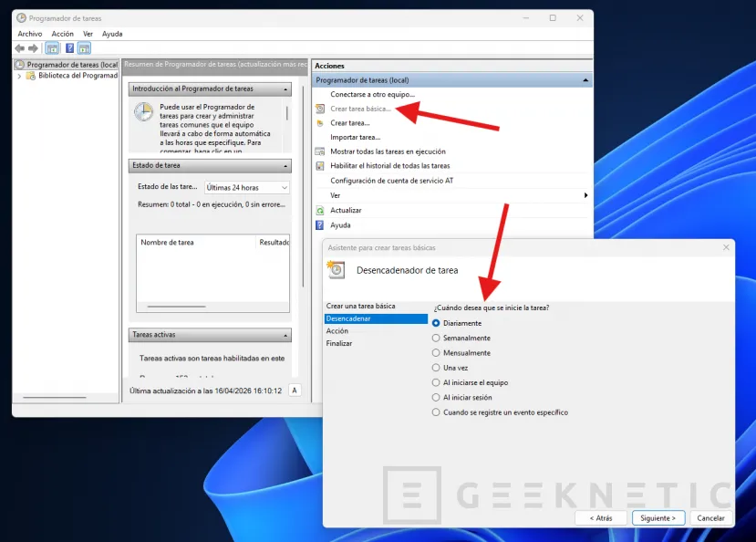
Task: Click the Biblioteca del Programador folder icon
Action: click(x=30, y=76)
